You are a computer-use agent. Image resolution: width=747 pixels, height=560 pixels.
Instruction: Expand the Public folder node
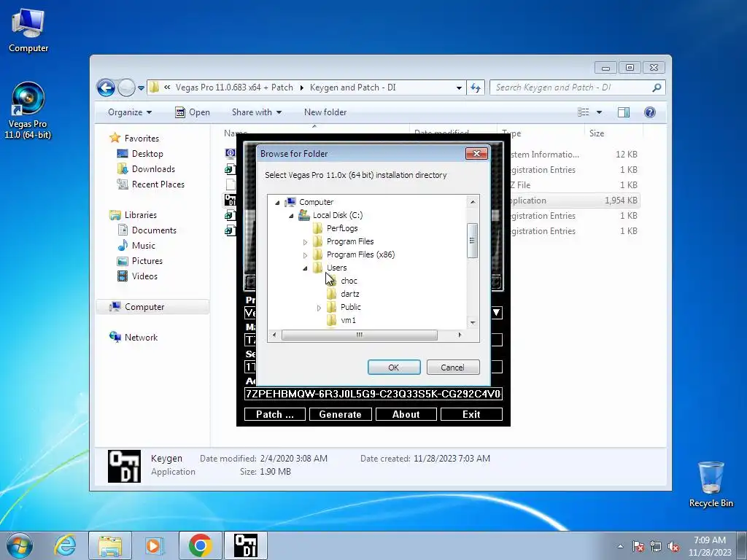coord(320,308)
